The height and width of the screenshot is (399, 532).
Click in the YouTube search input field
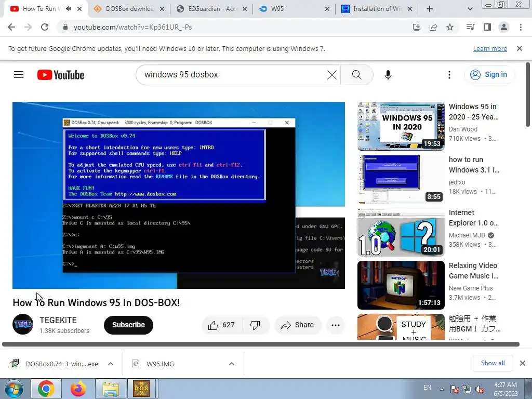coord(234,75)
